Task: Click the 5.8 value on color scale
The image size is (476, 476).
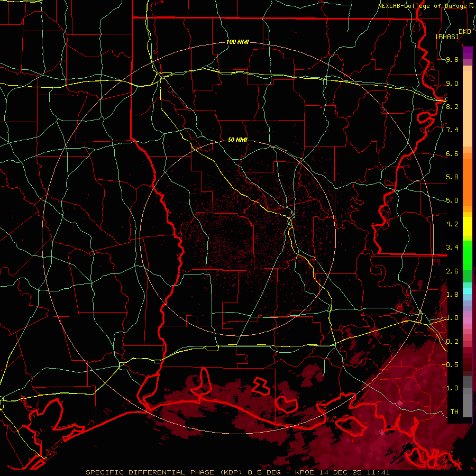Action: point(452,177)
